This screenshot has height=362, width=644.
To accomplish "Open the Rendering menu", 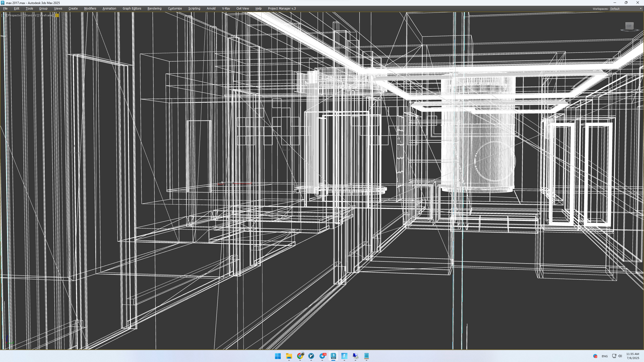I will [x=154, y=9].
